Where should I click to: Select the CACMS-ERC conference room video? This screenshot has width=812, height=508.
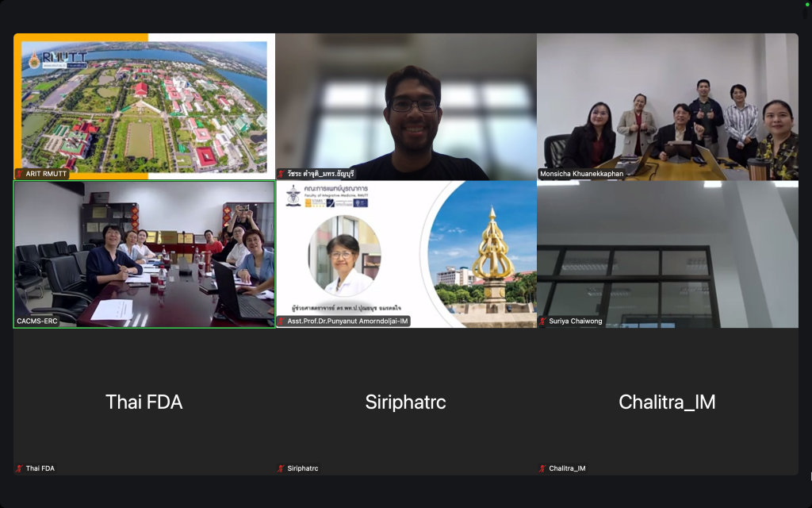[144, 254]
